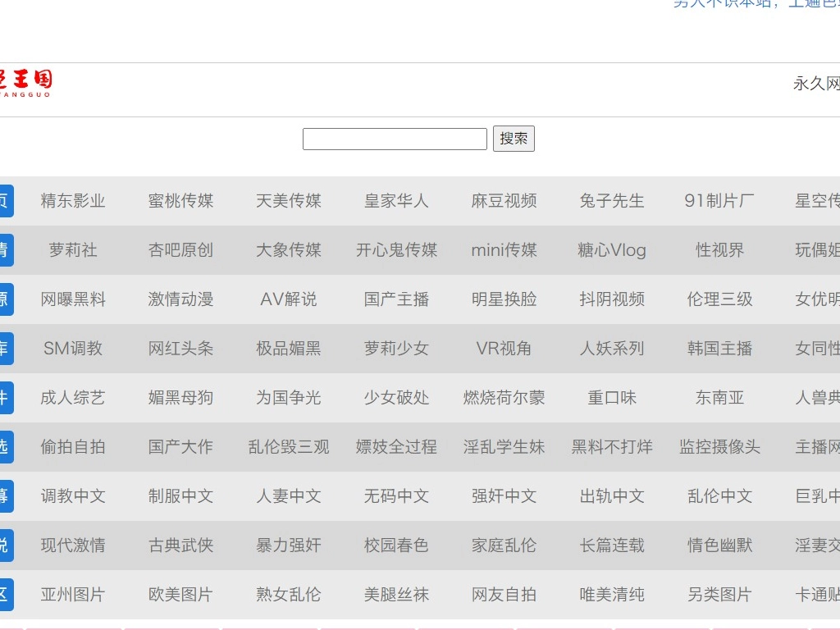Open the 永久网址 link at top right
Screen dimensions: 840x630
(816, 84)
